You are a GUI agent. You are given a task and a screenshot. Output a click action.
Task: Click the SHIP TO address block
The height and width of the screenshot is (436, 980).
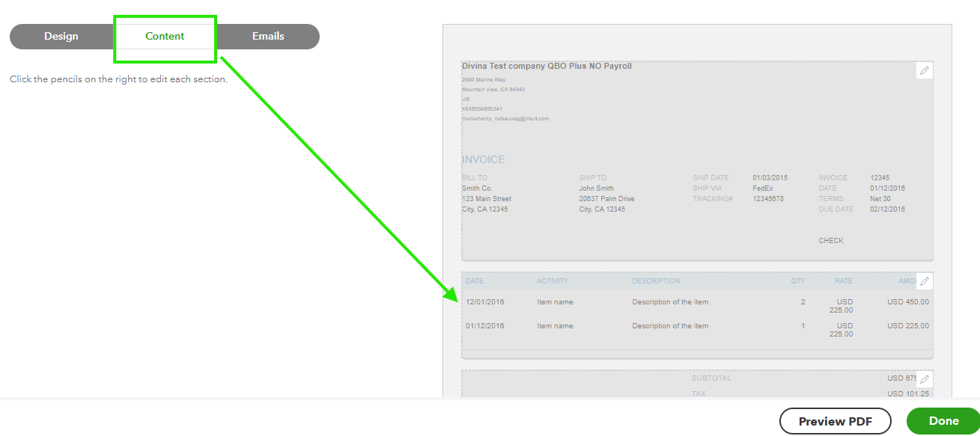(606, 198)
